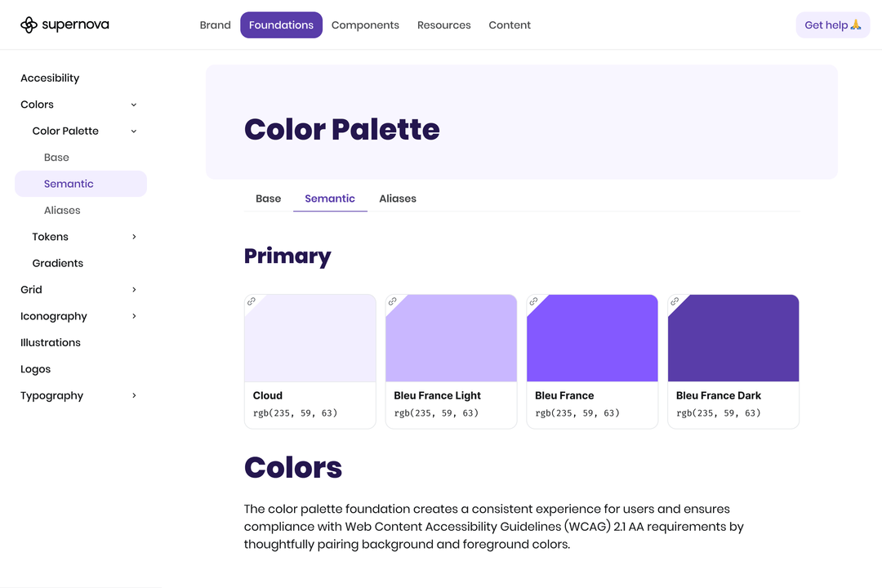Switch to the Aliases tab
882x588 pixels.
pyautogui.click(x=398, y=198)
